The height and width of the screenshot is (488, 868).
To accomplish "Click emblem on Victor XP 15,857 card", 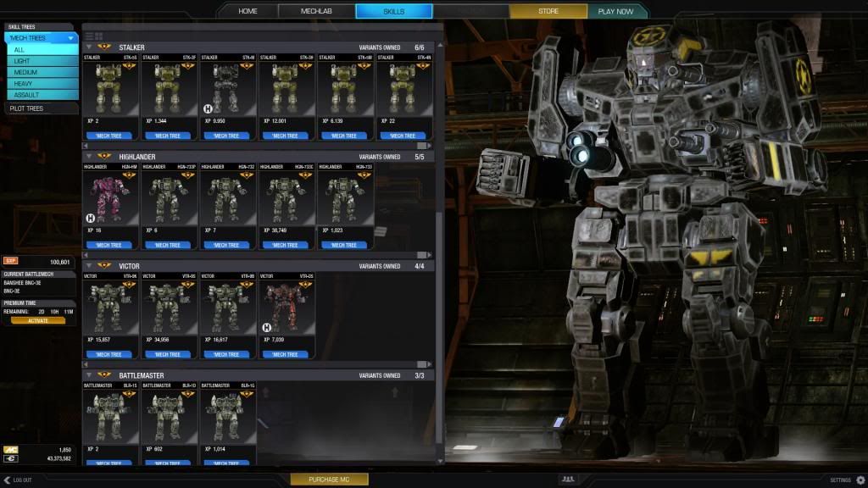I will pyautogui.click(x=129, y=285).
